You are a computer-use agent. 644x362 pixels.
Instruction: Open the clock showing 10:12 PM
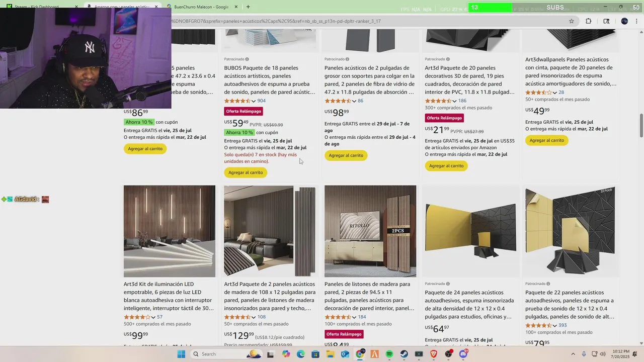[619, 354]
